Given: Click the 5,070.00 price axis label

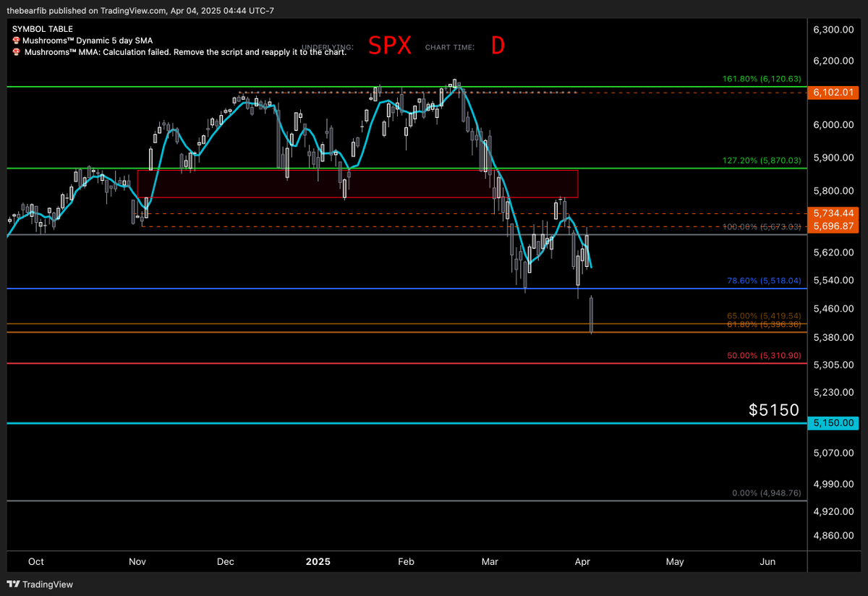Looking at the screenshot, I should pyautogui.click(x=834, y=454).
